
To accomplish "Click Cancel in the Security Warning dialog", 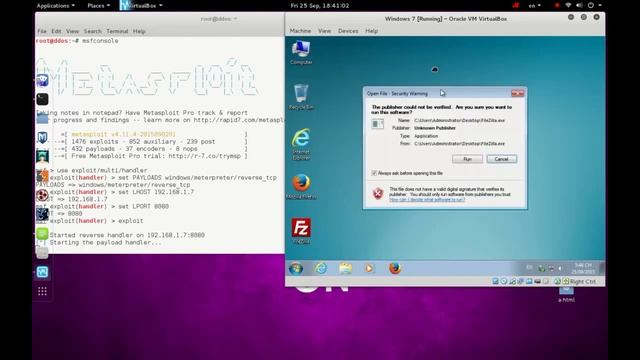I will point(502,159).
